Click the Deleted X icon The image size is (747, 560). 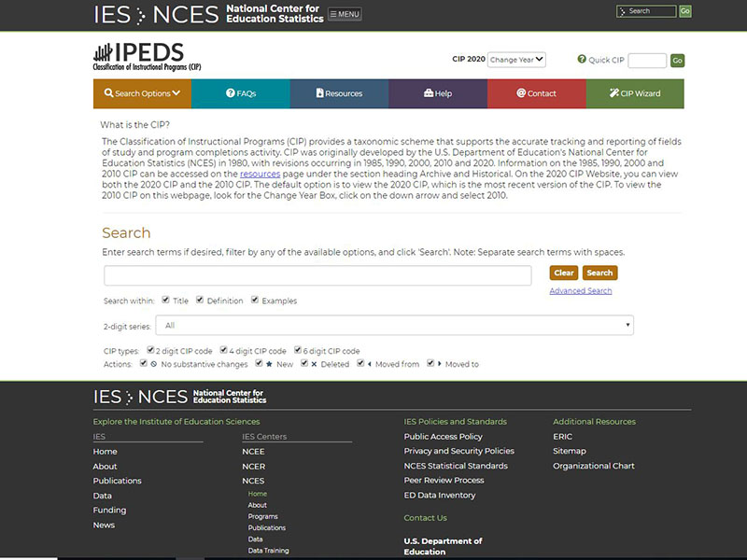coord(314,364)
